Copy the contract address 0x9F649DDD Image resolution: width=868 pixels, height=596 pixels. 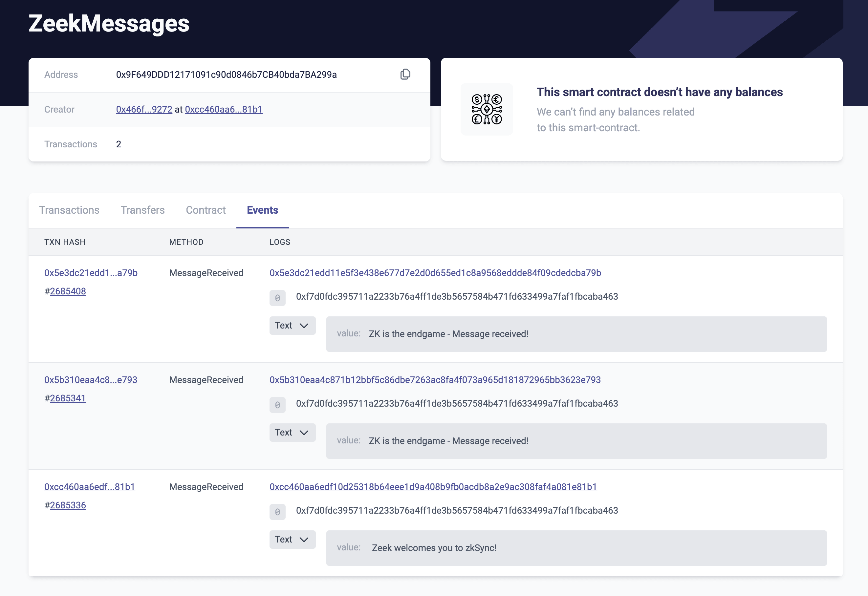[405, 74]
